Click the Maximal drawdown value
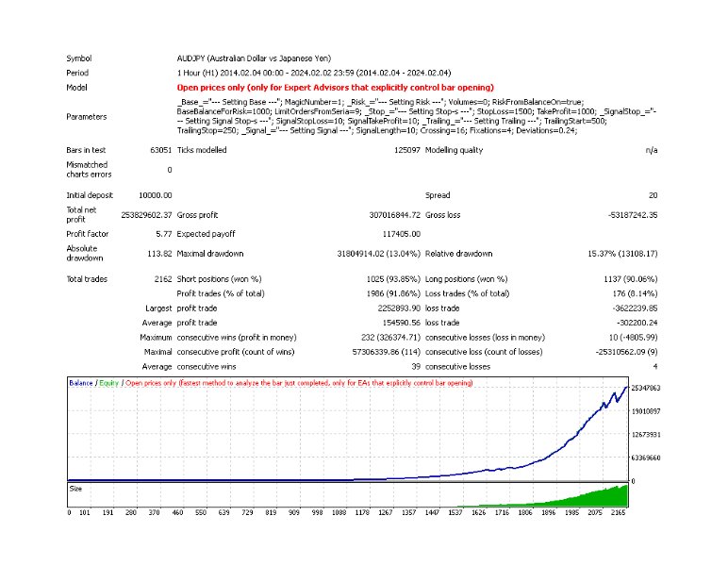Screen dimensions: 728x566 370,253
